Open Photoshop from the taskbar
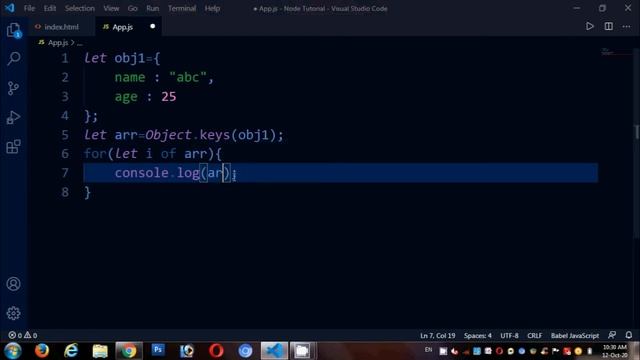This screenshot has height=360, width=640. 158,350
